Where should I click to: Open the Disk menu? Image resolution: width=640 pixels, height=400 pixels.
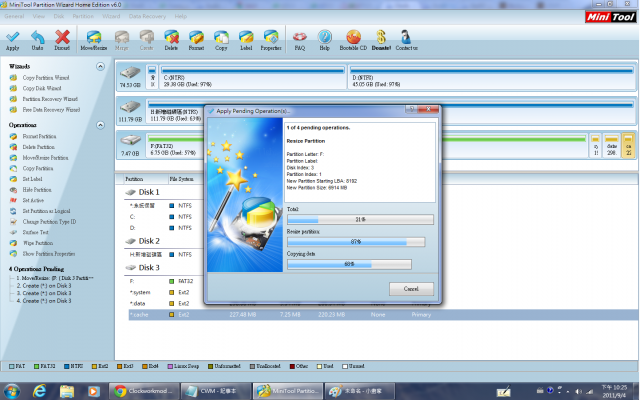tap(59, 16)
